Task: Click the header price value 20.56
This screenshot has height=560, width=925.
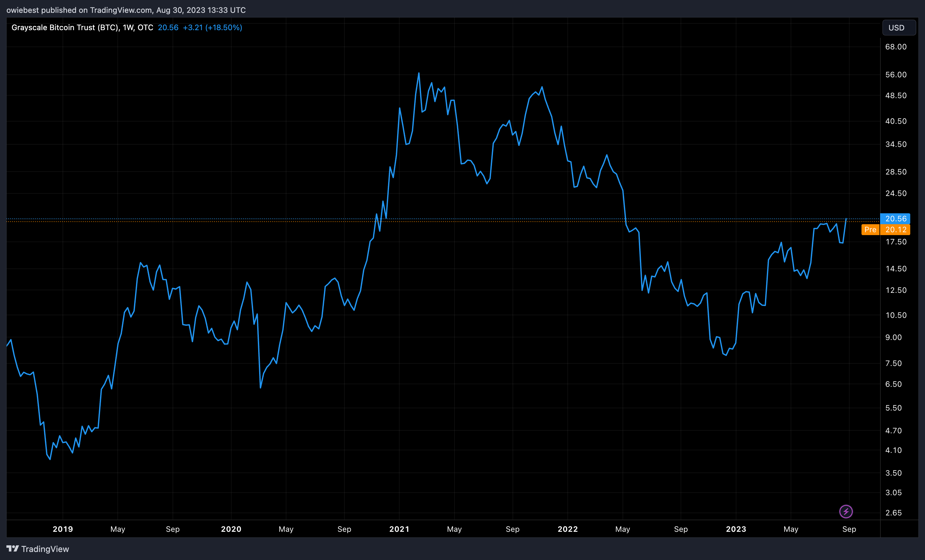Action: (x=168, y=27)
